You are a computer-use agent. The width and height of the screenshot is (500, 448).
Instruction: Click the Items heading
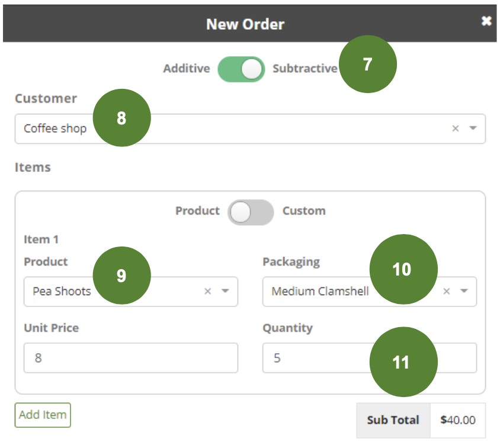[33, 167]
